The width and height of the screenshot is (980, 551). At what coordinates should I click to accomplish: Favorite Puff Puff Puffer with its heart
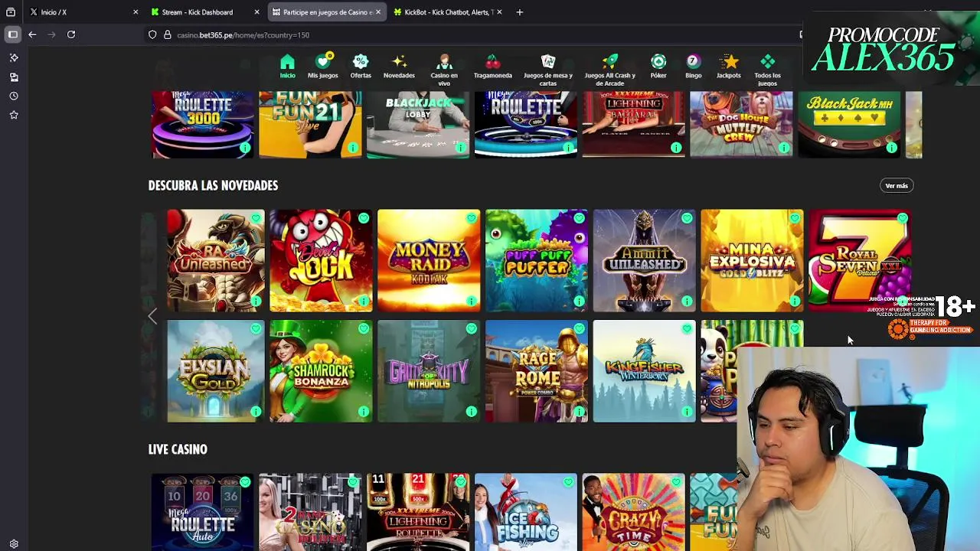click(x=579, y=218)
